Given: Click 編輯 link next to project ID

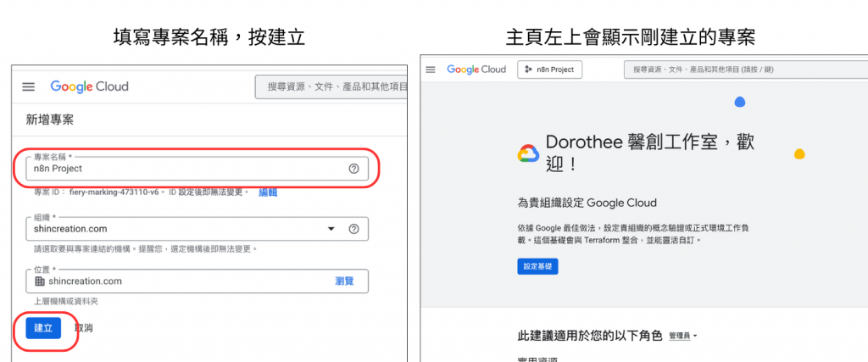Looking at the screenshot, I should (x=268, y=192).
